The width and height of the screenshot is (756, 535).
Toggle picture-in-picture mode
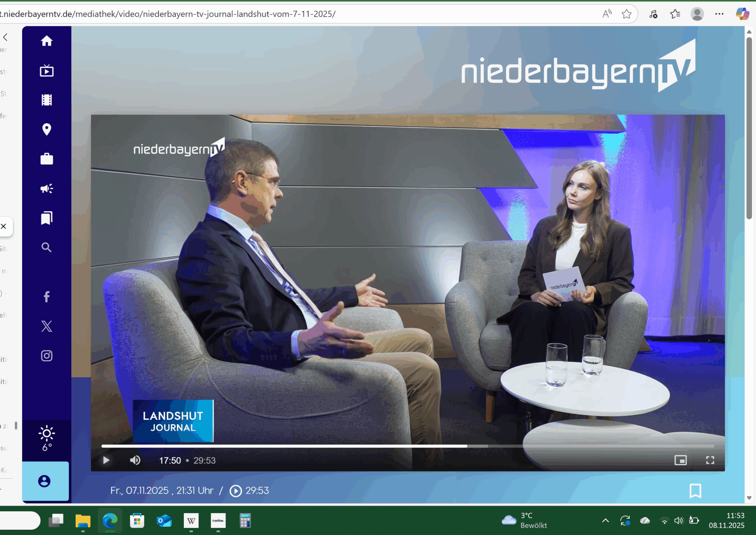pos(680,460)
